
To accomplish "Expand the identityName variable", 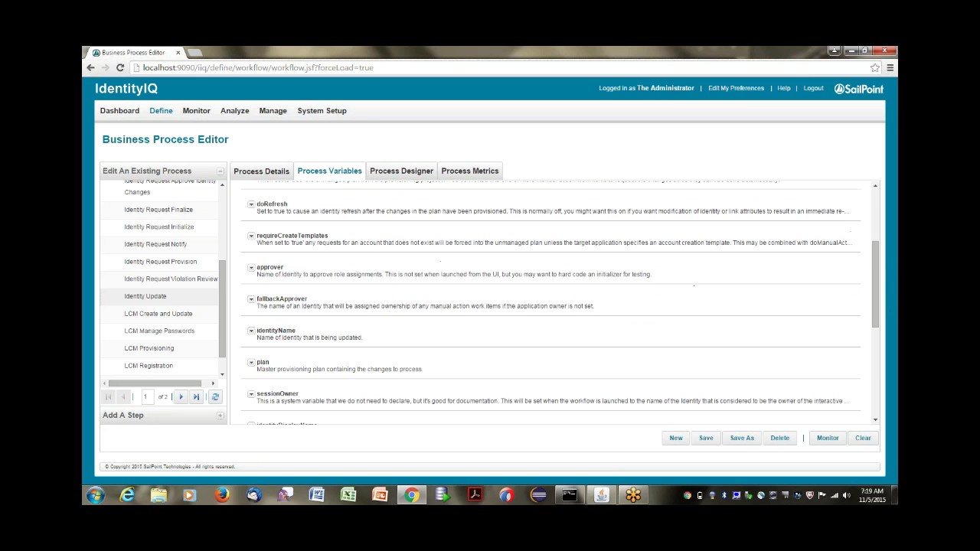I will 251,331.
